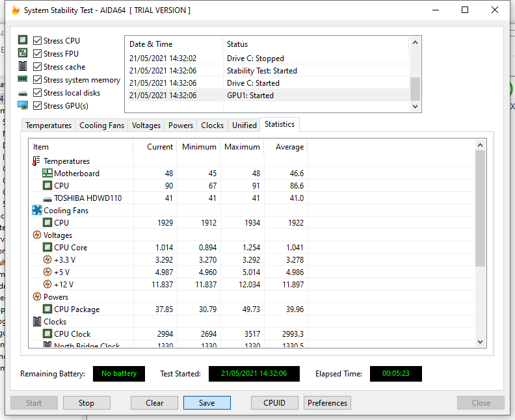This screenshot has width=515, height=420.
Task: Click the No battery indicator
Action: click(119, 374)
